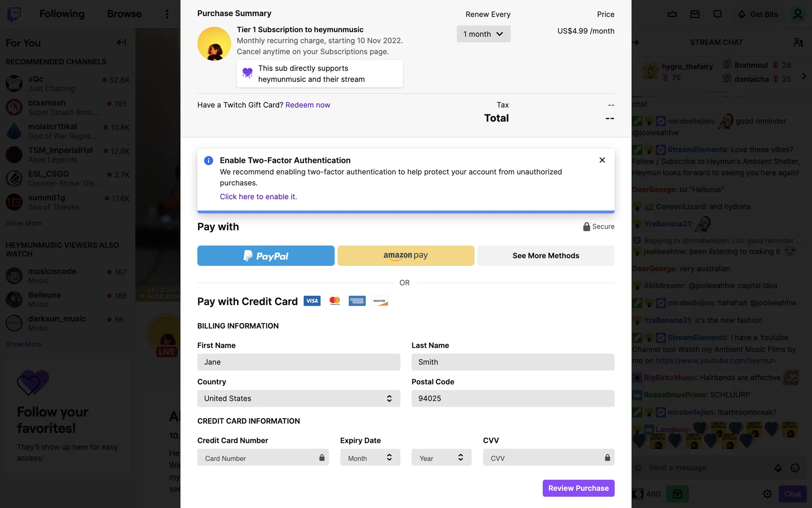Image resolution: width=812 pixels, height=508 pixels.
Task: Open the Whispers chat bubble icon
Action: 717,14
